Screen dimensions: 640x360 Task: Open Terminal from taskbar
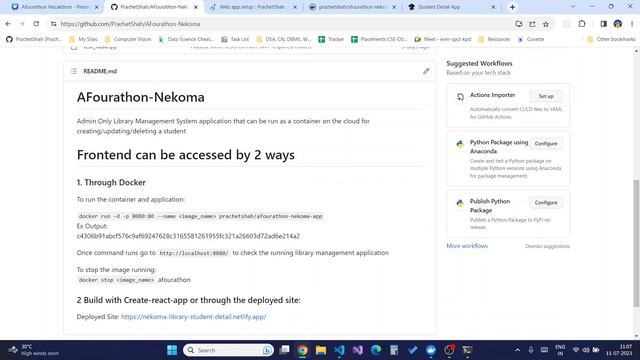[x=467, y=350]
